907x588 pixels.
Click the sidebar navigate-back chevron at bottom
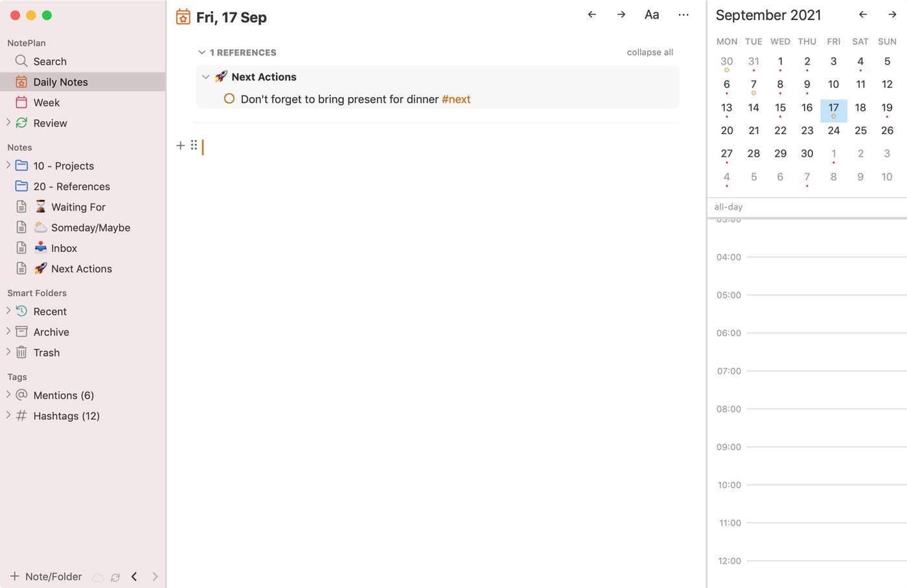(x=134, y=576)
